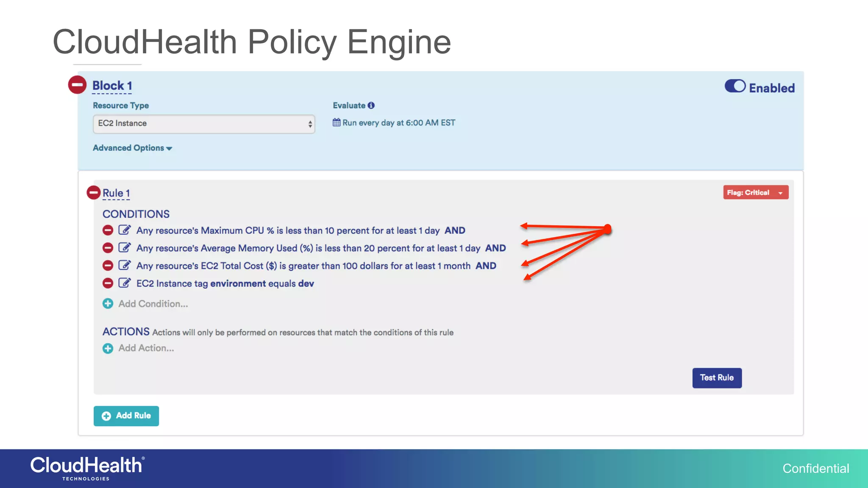The height and width of the screenshot is (488, 868).
Task: Delete the Average Memory Used condition
Action: coord(108,248)
